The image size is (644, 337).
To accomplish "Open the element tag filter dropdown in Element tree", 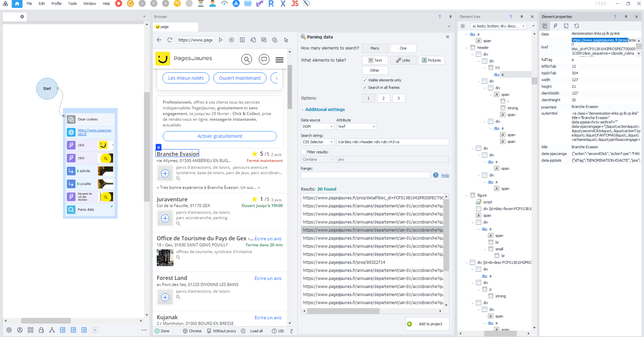I will [499, 26].
